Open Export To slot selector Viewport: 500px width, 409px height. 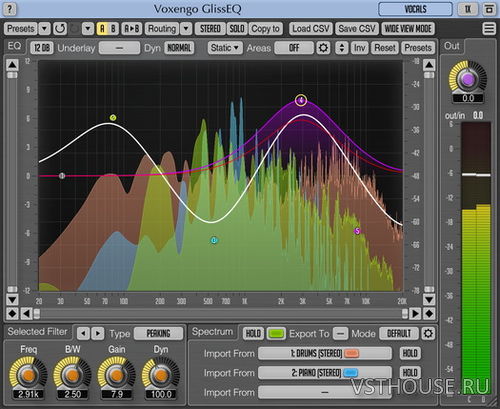pyautogui.click(x=340, y=333)
